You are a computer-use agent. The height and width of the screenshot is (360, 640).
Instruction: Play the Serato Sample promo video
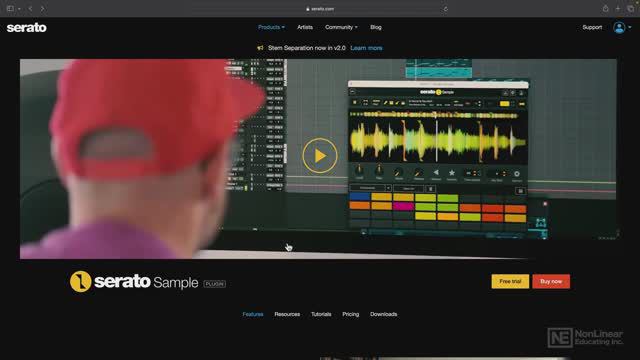pyautogui.click(x=320, y=156)
